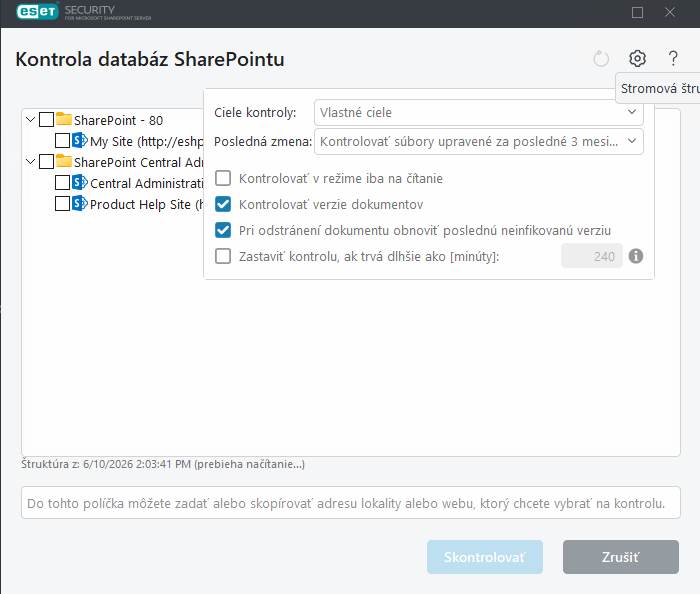
Task: Select My Site tree row text
Action: coord(146,141)
